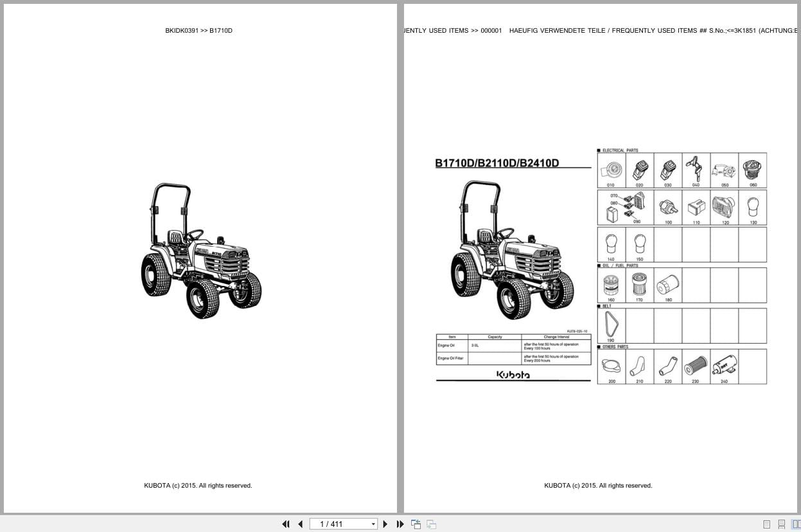The image size is (801, 532).
Task: Switch to continuous scrolling view
Action: [781, 524]
